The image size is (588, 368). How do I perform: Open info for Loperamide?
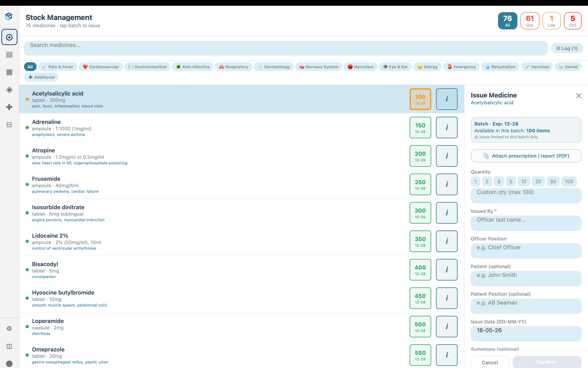coord(447,327)
